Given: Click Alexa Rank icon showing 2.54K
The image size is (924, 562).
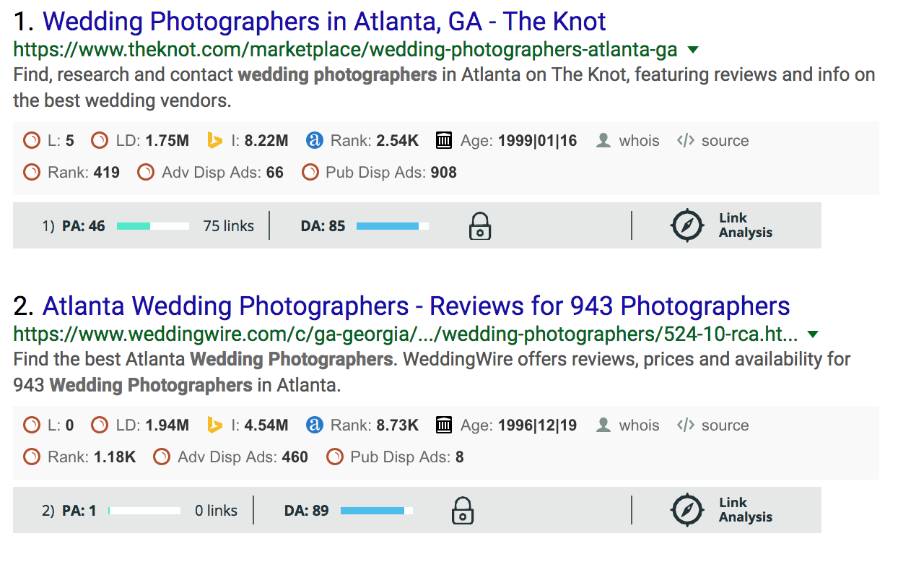Looking at the screenshot, I should pyautogui.click(x=314, y=140).
